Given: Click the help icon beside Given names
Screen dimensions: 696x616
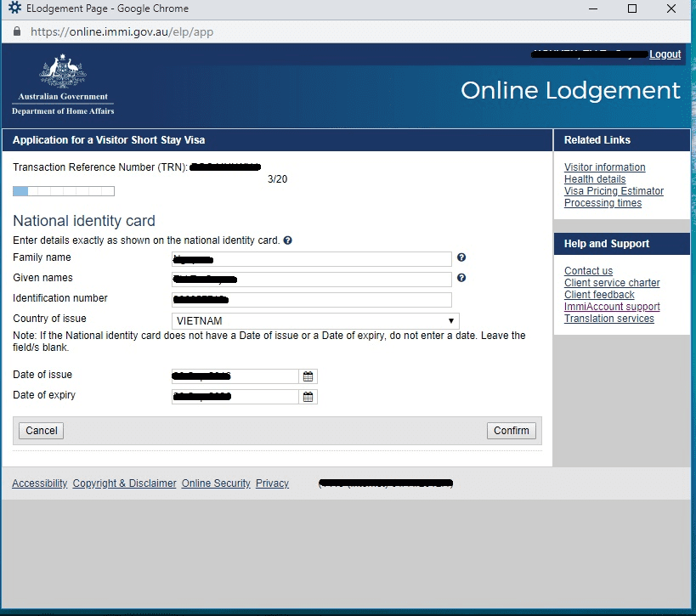Looking at the screenshot, I should click(x=461, y=278).
